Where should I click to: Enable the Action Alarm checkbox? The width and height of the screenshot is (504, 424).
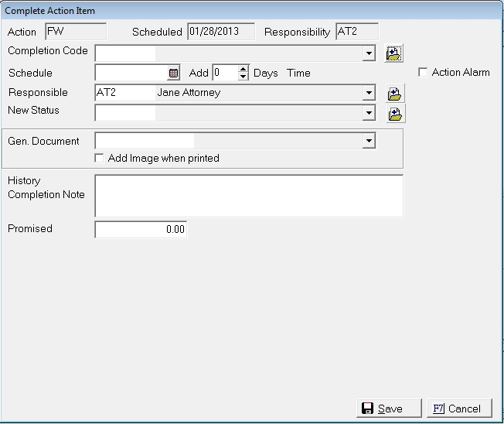coord(423,73)
